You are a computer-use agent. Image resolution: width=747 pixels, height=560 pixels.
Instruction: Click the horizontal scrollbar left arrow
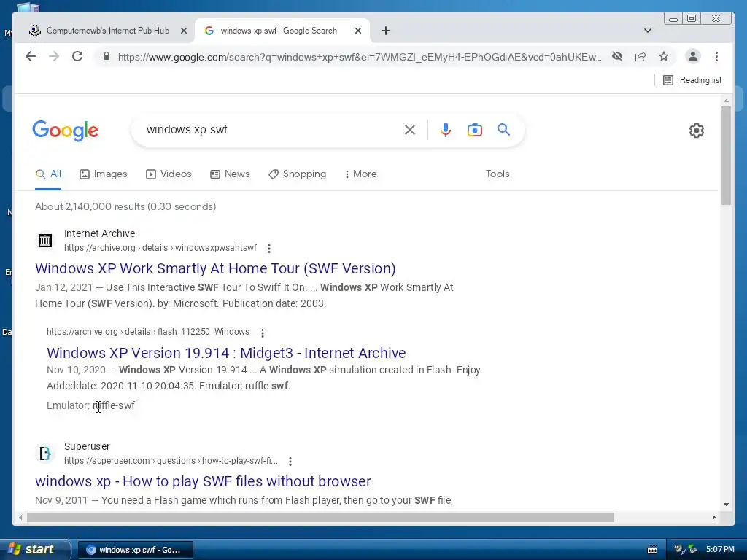20,517
